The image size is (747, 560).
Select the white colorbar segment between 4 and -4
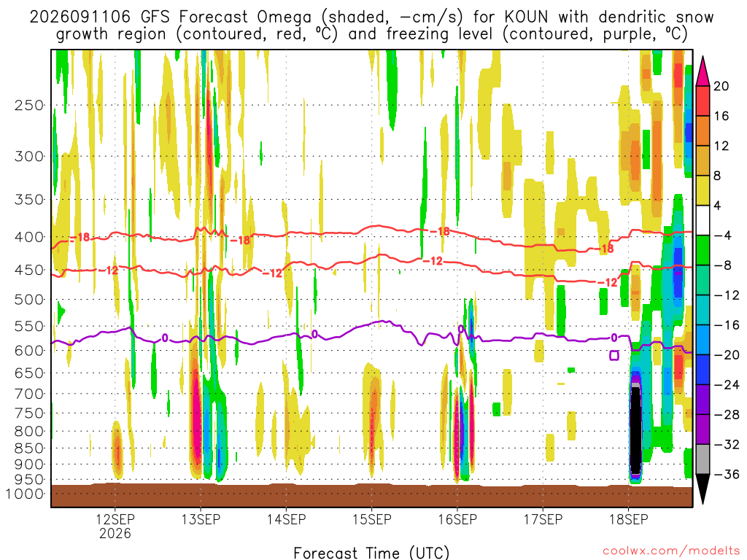coord(703,220)
